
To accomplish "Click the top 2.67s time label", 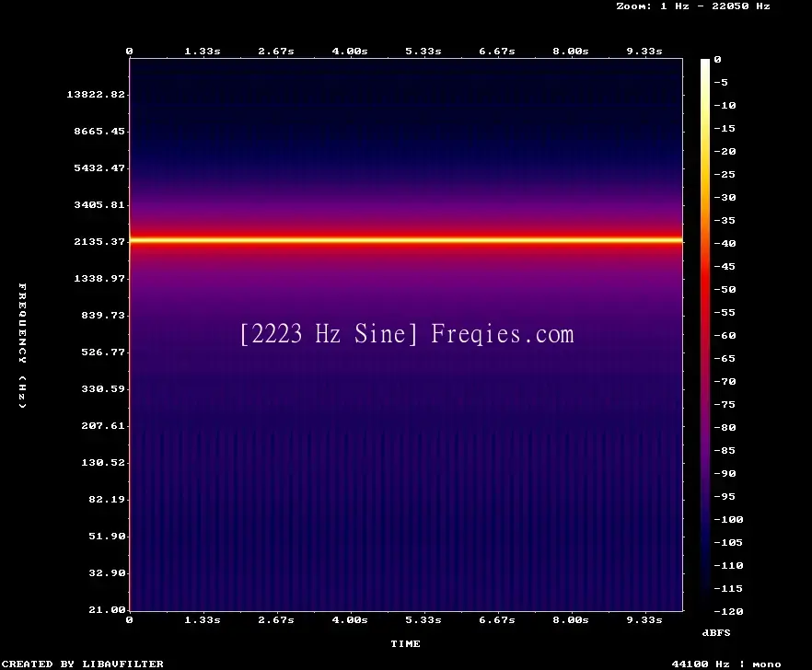I will (x=276, y=52).
